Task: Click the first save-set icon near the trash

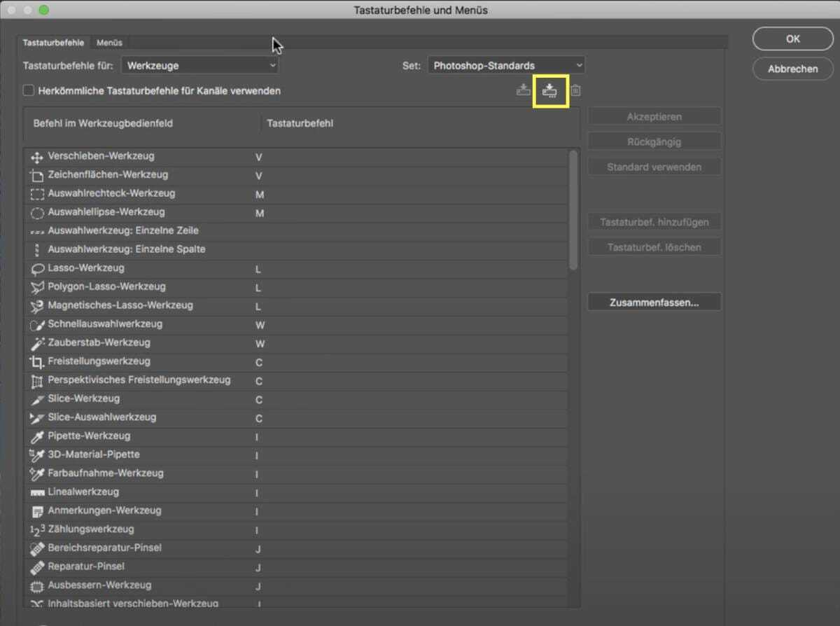Action: (524, 89)
